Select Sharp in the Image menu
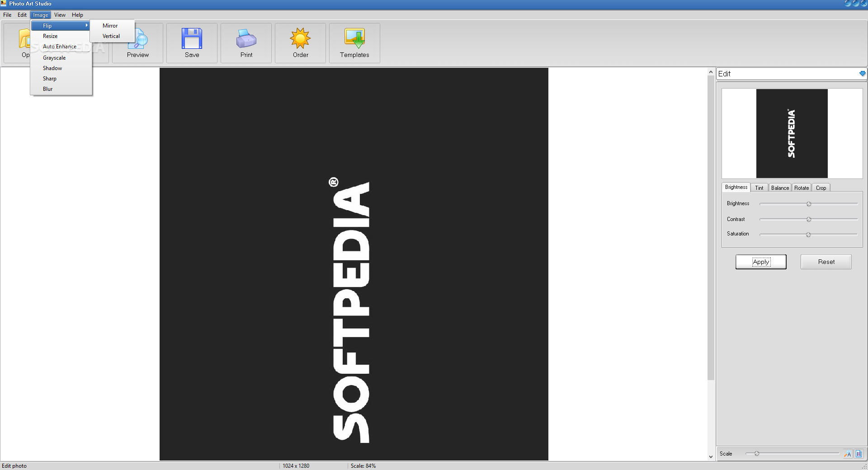Screen dimensions: 868x470 click(61, 79)
